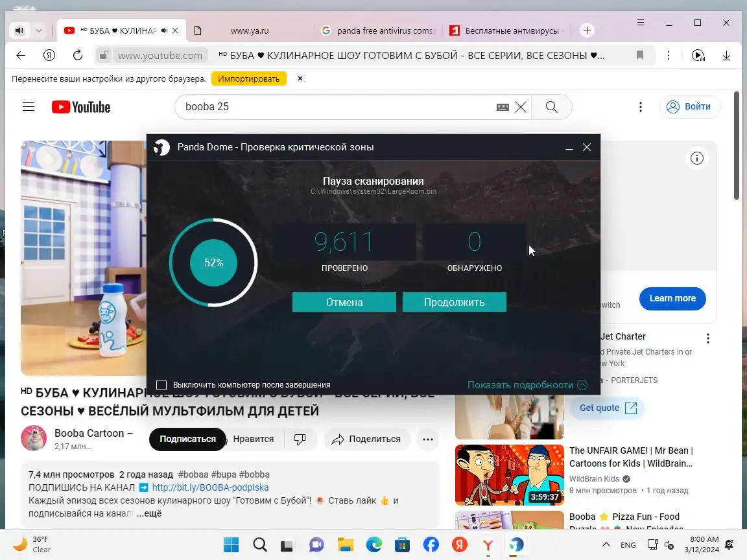The image size is (747, 560).
Task: Clear the YouTube search query
Action: point(521,107)
